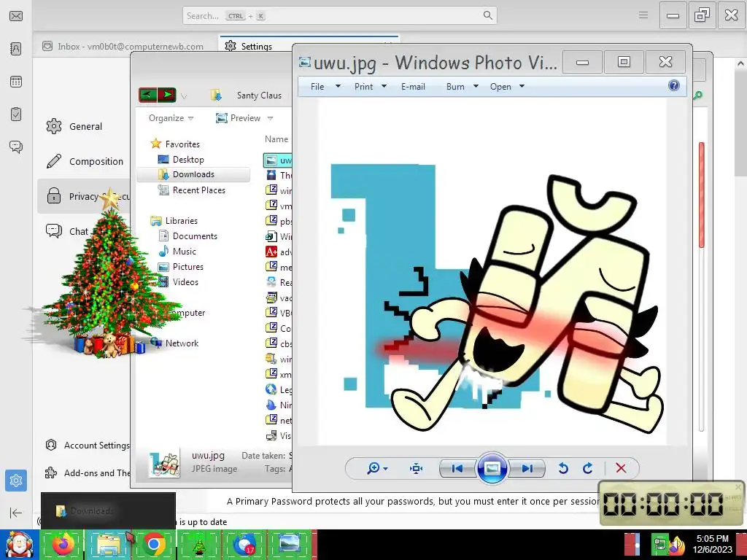Image resolution: width=747 pixels, height=560 pixels.
Task: Open Documents library in Explorer
Action: (x=187, y=236)
